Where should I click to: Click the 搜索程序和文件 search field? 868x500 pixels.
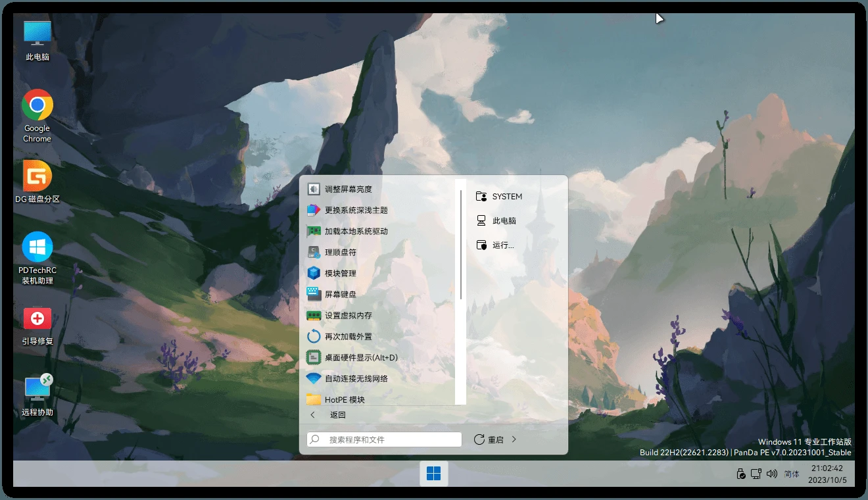point(384,439)
